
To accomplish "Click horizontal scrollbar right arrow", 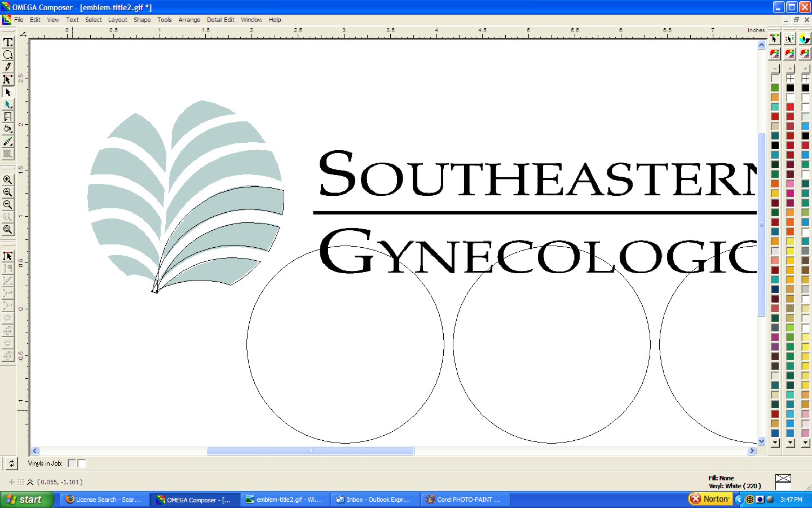I will tap(752, 451).
